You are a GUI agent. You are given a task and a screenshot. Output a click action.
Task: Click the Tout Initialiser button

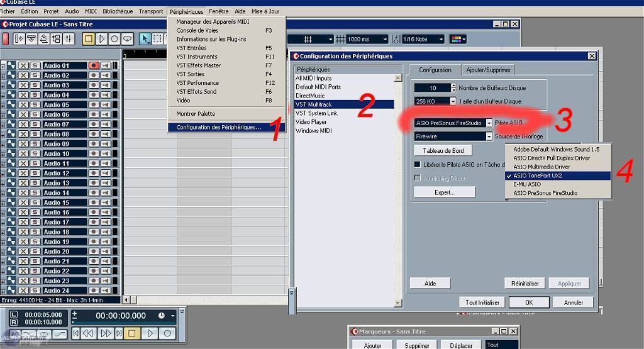(482, 302)
